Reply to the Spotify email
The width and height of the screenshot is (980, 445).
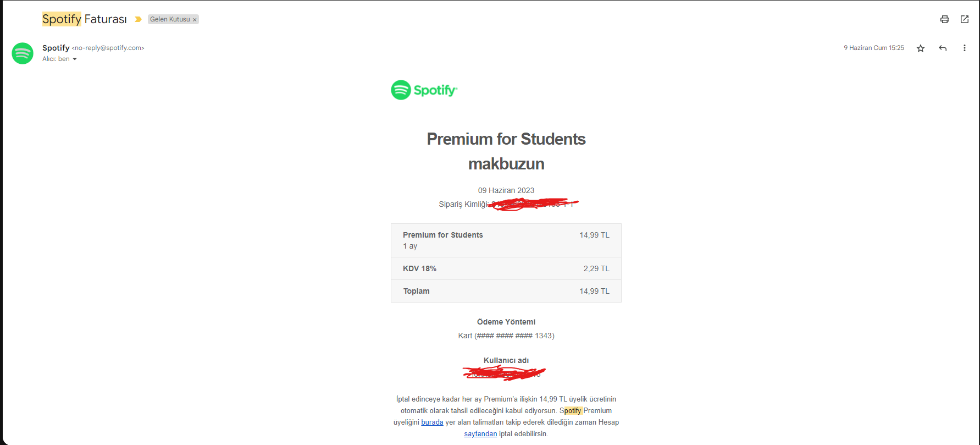(943, 48)
